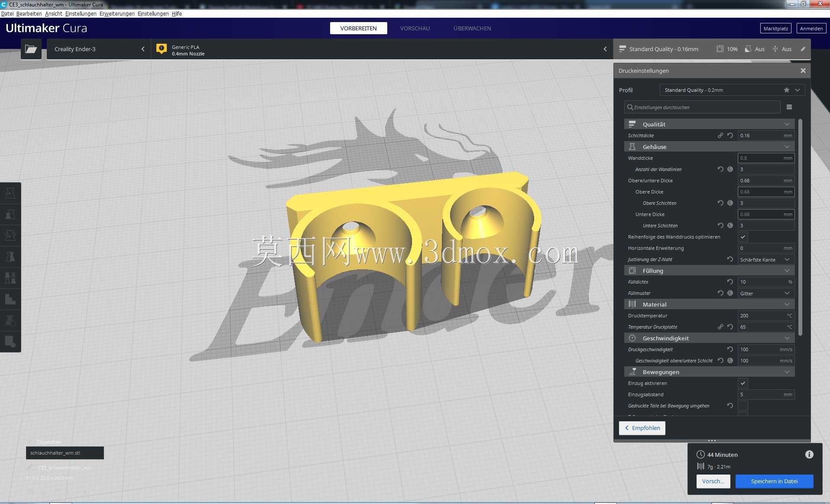
Task: Reset the Schichtdicke value
Action: pyautogui.click(x=730, y=136)
